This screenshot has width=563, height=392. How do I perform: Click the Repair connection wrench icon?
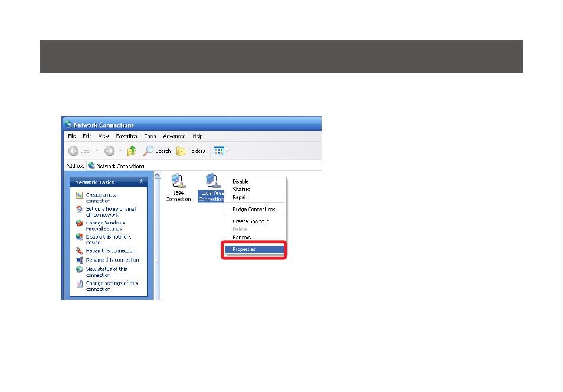pos(79,251)
